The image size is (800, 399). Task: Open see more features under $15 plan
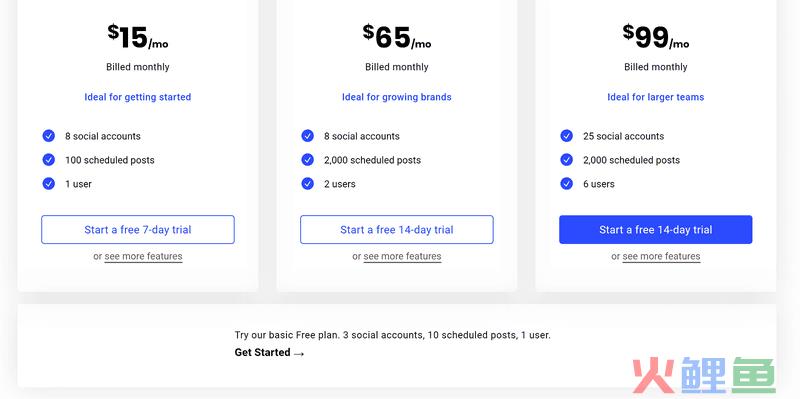click(x=143, y=256)
